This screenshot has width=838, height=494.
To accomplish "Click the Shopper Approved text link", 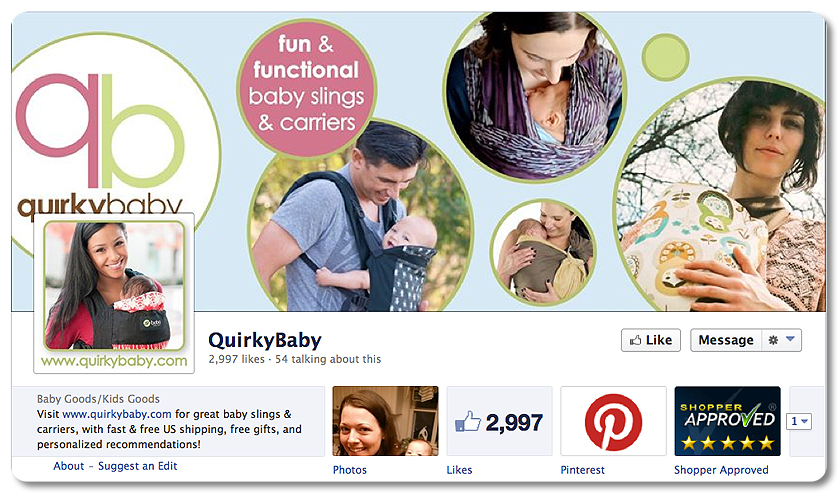I will pyautogui.click(x=721, y=470).
